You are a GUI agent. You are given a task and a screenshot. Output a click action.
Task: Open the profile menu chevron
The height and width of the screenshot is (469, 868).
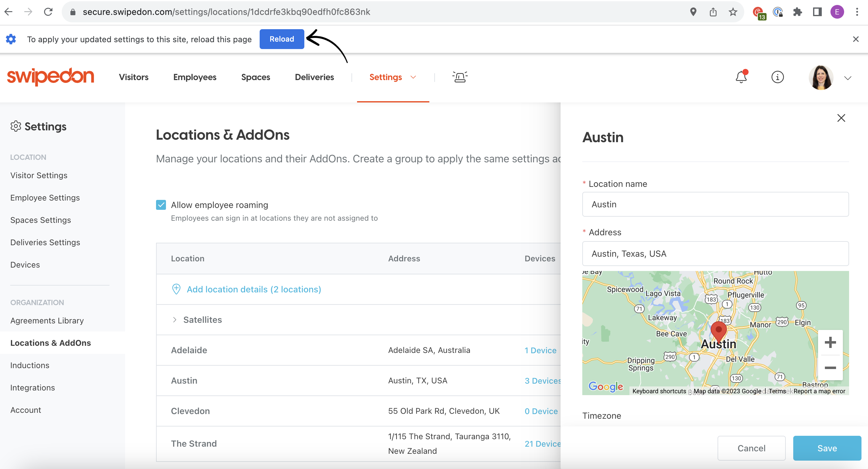848,78
